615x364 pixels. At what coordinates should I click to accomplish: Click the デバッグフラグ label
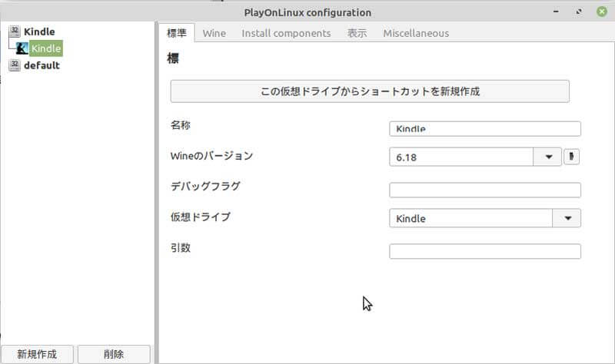tap(205, 186)
